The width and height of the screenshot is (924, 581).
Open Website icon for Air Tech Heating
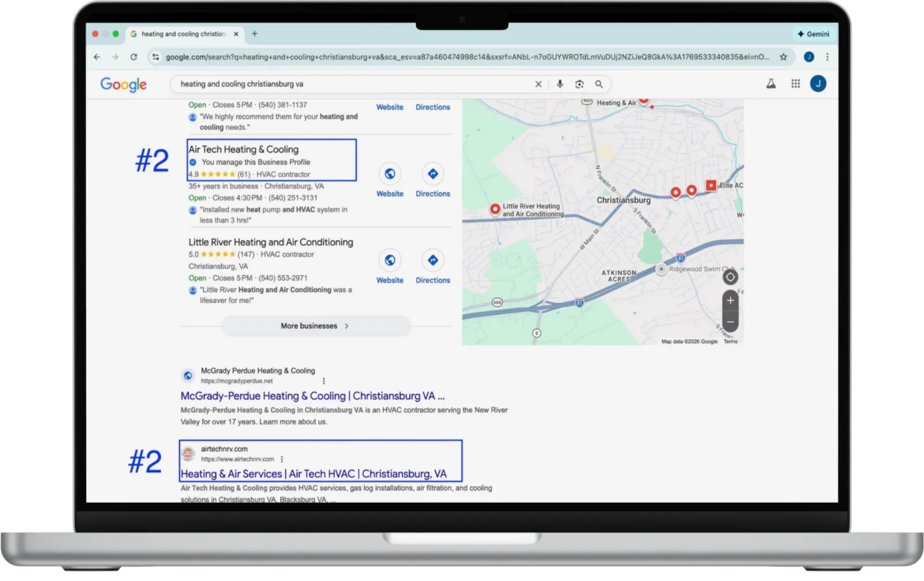pyautogui.click(x=390, y=174)
